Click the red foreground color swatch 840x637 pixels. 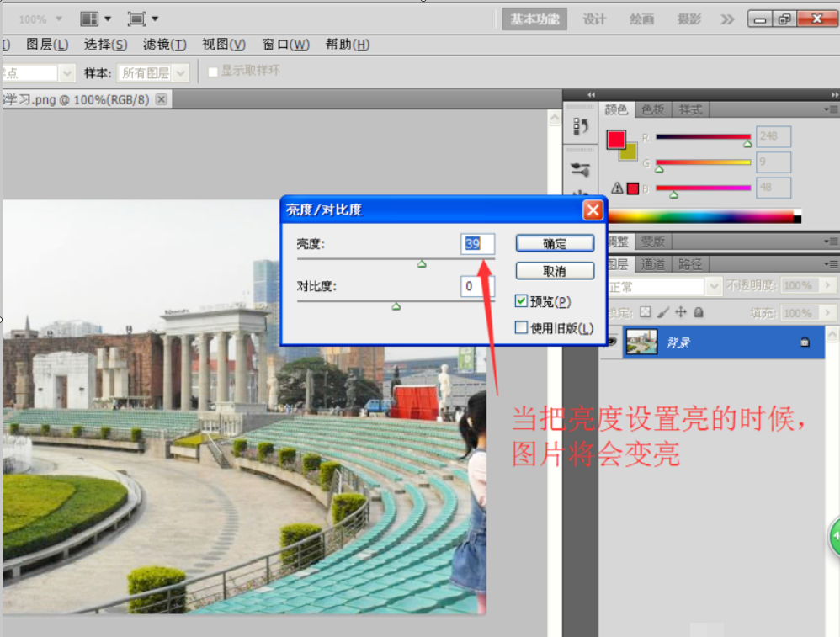(x=616, y=139)
